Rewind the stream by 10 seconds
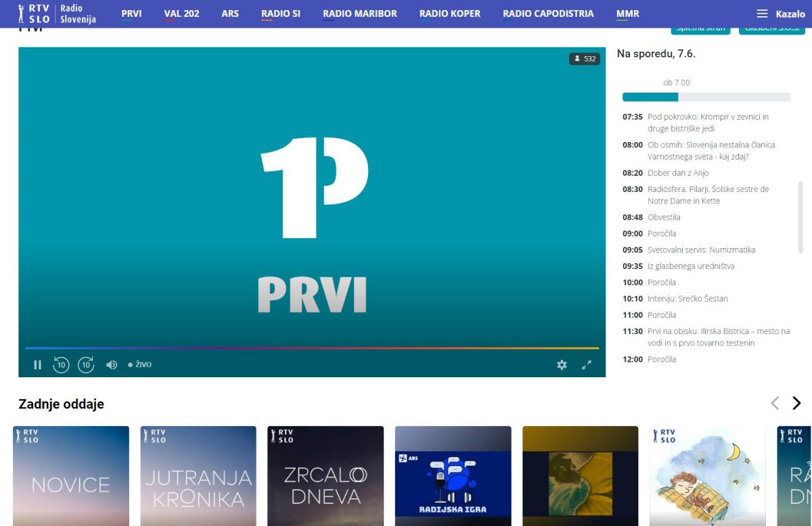This screenshot has width=812, height=526. [x=61, y=365]
